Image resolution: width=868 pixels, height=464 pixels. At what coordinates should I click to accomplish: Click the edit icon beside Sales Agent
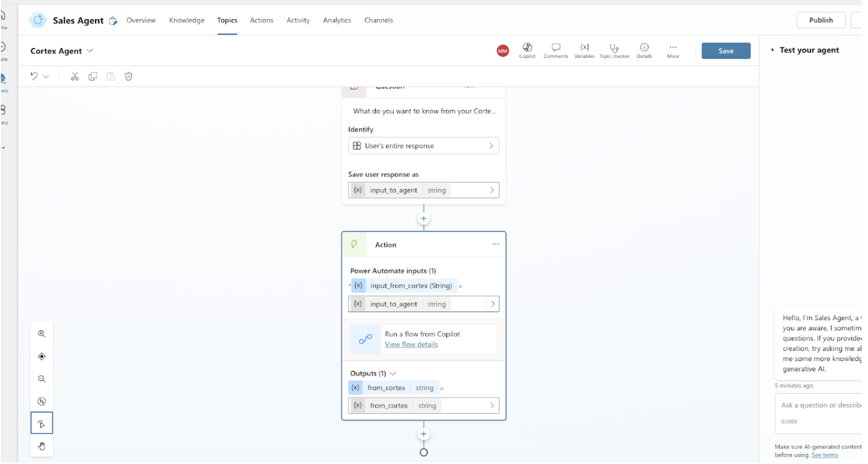pos(113,21)
